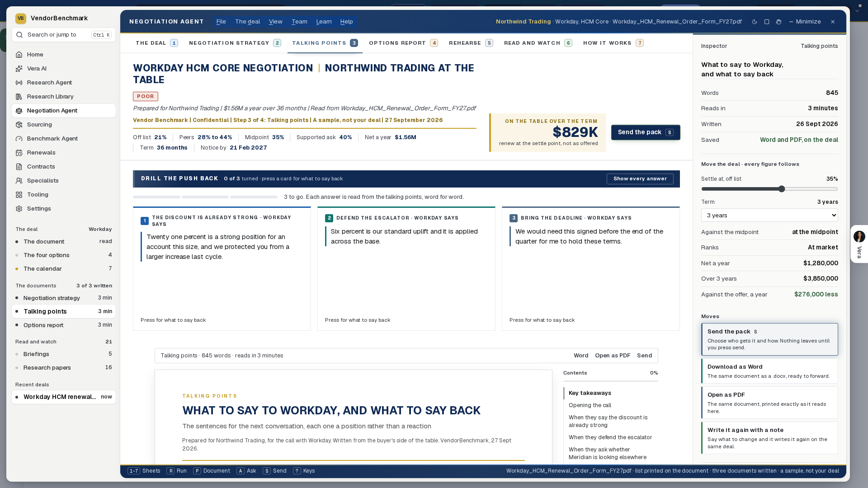This screenshot has width=868, height=488.
Task: Open Research Library in the sidebar
Action: point(63,97)
